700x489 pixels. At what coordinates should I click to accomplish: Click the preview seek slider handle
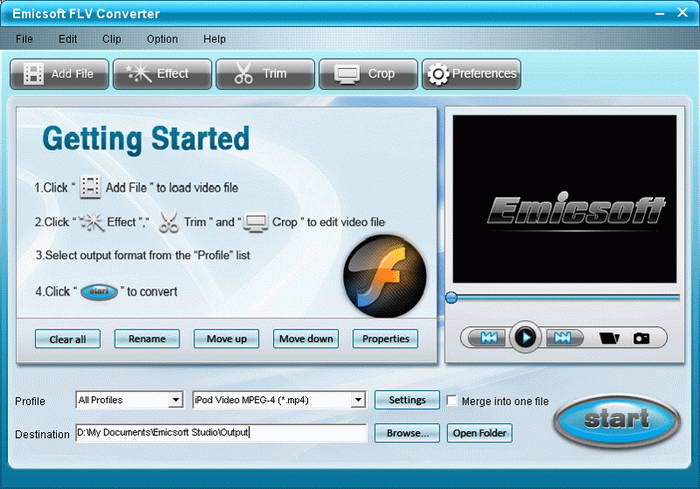[451, 297]
